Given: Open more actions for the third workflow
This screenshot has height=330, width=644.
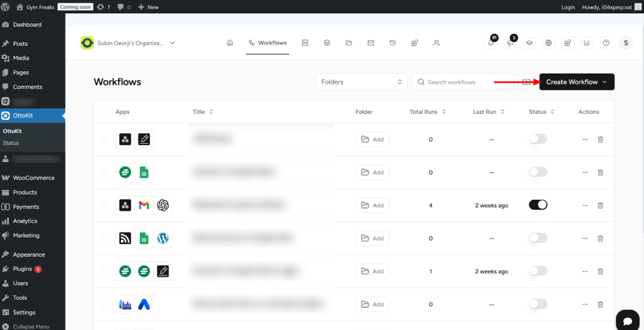Looking at the screenshot, I should coord(585,205).
